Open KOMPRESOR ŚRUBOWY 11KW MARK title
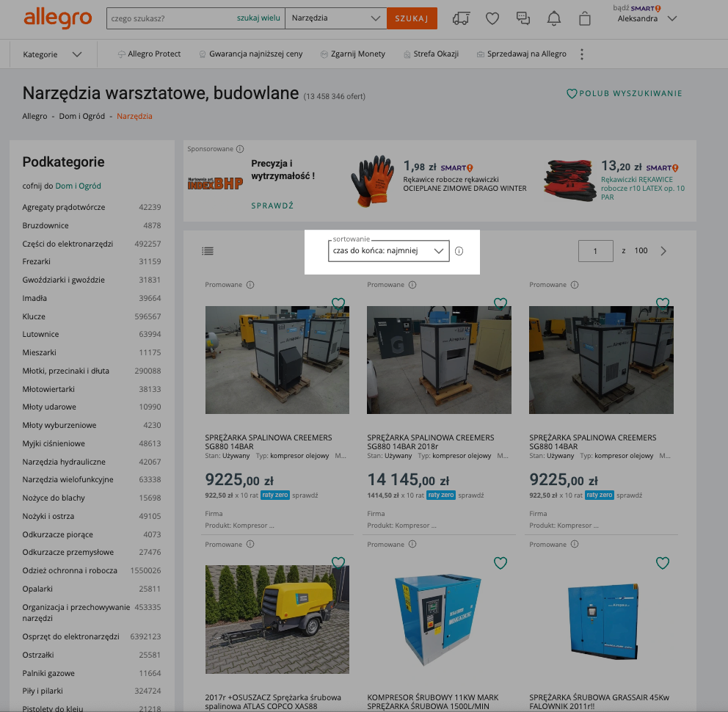 [x=433, y=702]
